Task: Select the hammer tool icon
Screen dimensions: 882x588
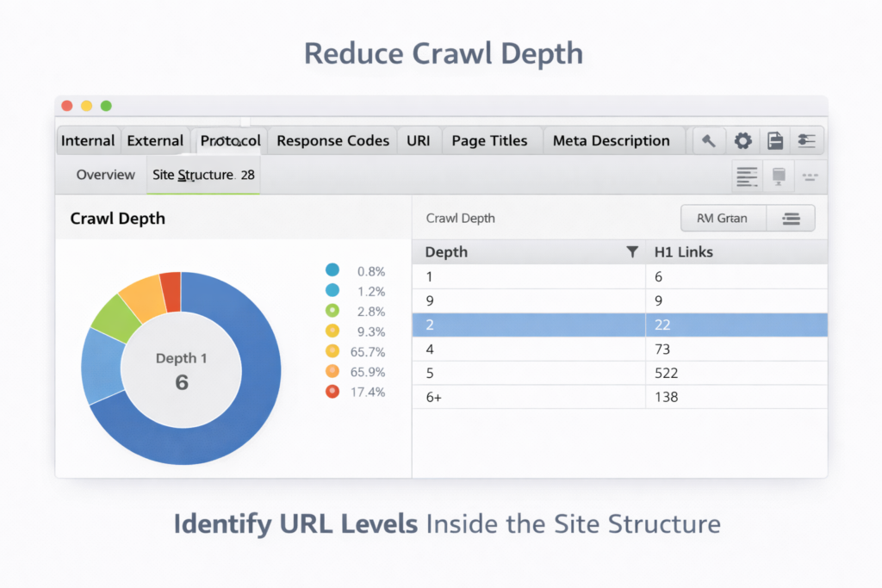Action: (x=708, y=140)
